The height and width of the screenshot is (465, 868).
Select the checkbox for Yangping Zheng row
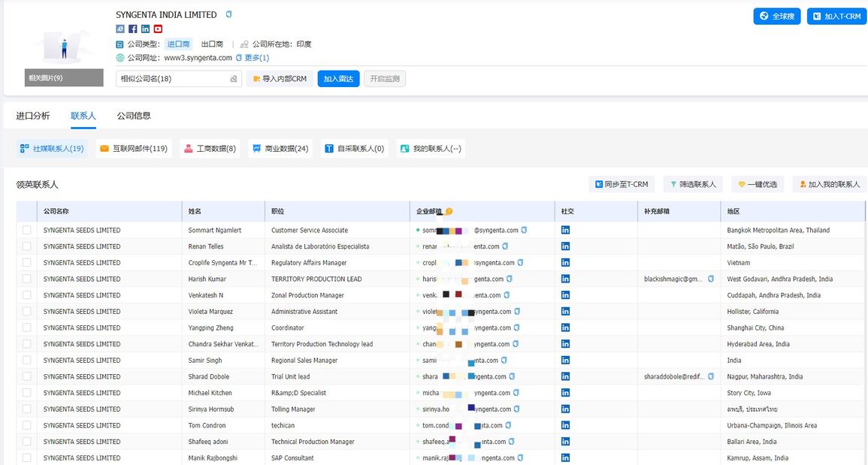click(27, 328)
